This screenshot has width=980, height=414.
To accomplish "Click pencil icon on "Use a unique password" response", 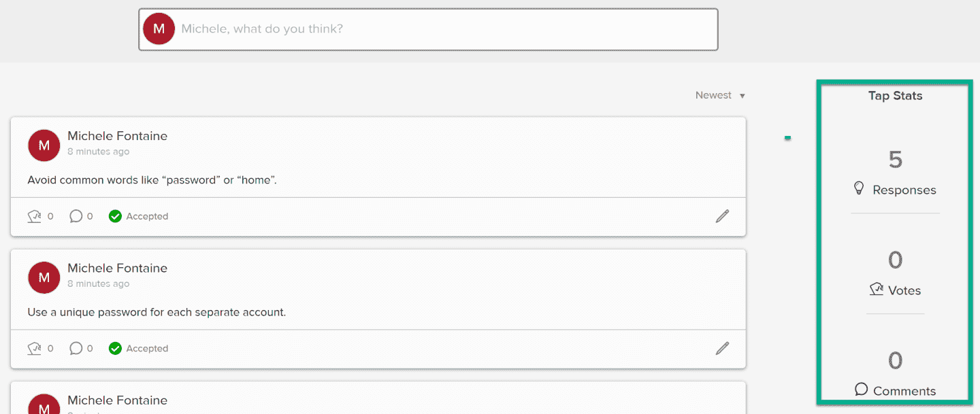I will tap(722, 348).
